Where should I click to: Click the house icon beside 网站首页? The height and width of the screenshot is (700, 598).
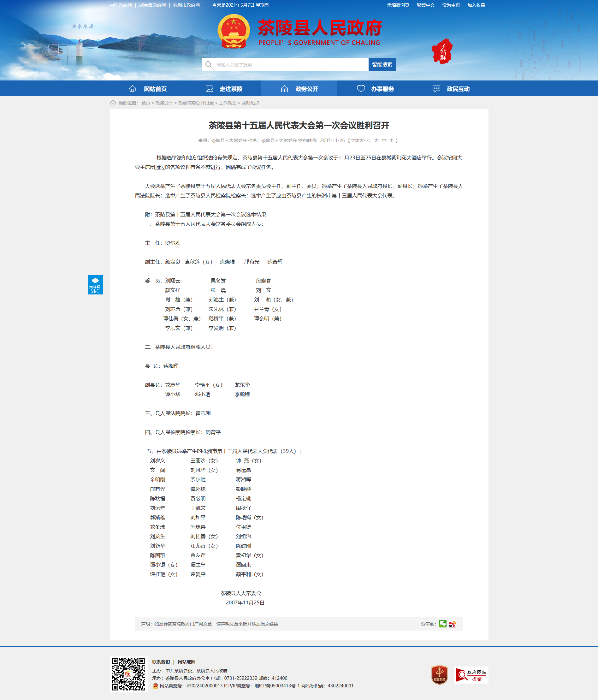tap(133, 88)
